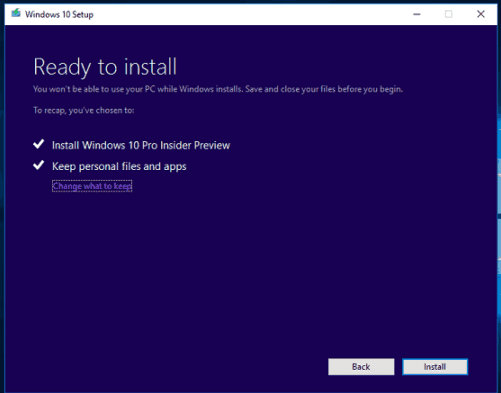Click 'Keep personal files and apps' text
The image size is (501, 393).
[119, 166]
